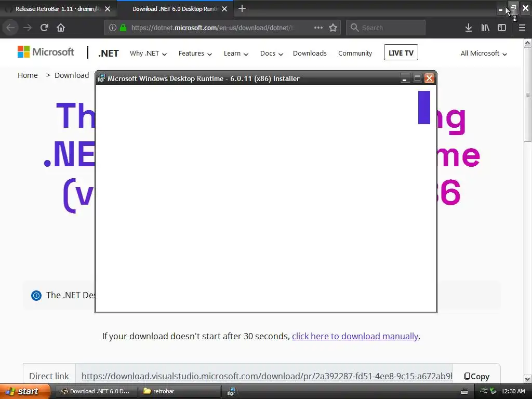Viewport: 532px width, 399px height.
Task: Open a new tab with plus icon
Action: [x=242, y=8]
